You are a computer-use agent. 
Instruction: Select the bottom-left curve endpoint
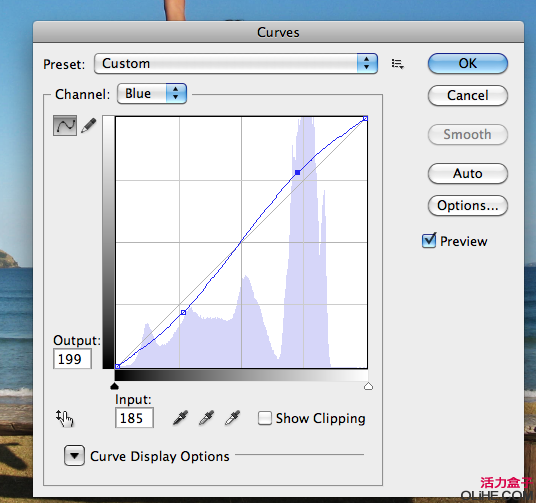[117, 367]
